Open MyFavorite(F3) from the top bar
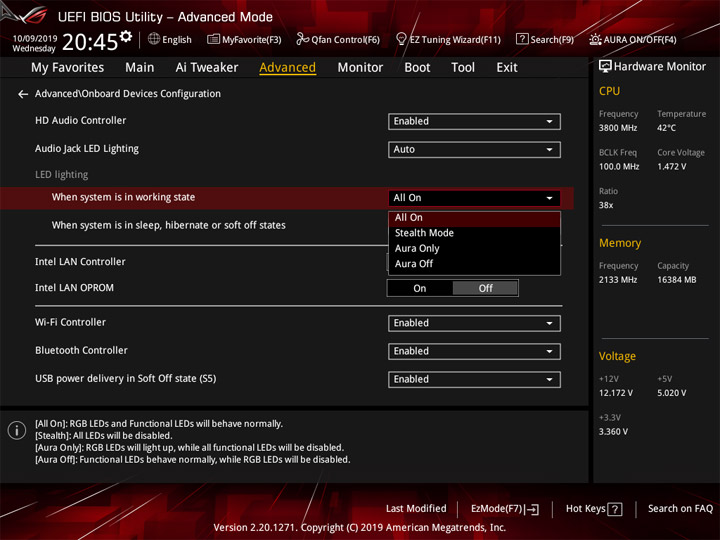Image resolution: width=720 pixels, height=540 pixels. [x=244, y=39]
